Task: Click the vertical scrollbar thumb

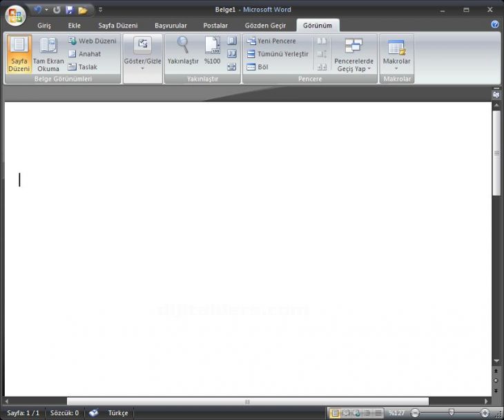Action: point(496,153)
